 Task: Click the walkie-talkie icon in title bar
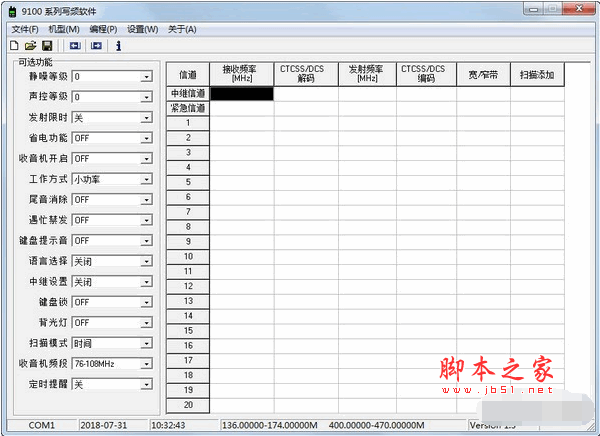[12, 11]
